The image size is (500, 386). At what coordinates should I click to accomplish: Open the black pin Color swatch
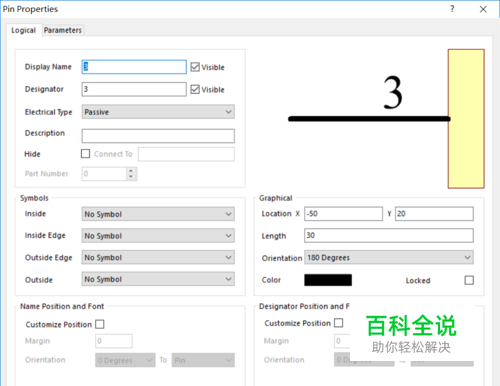coord(328,280)
